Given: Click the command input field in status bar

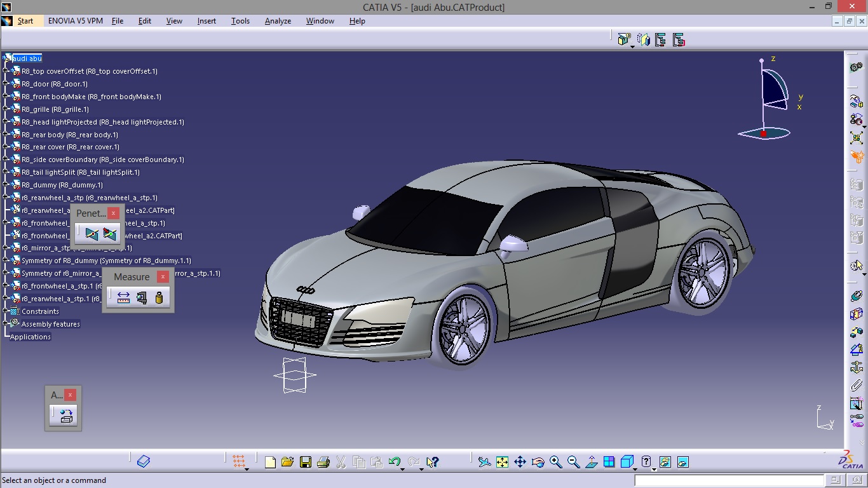Looking at the screenshot, I should point(729,480).
